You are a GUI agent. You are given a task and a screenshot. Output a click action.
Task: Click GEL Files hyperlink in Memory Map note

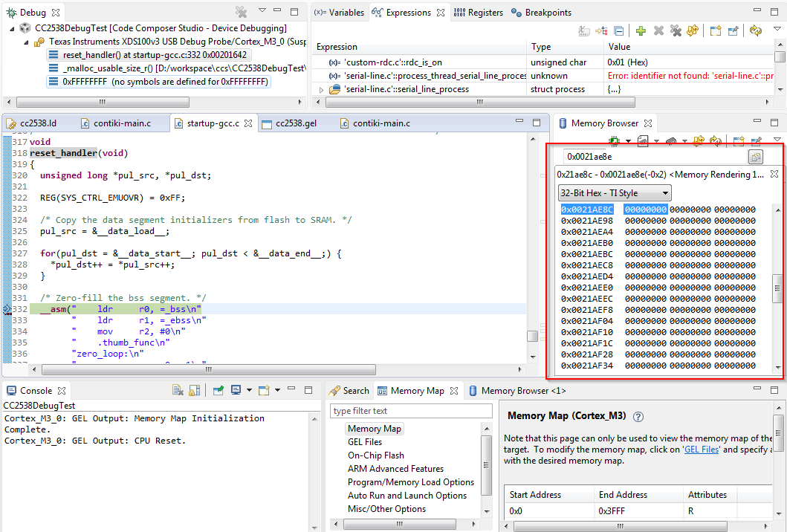[702, 450]
